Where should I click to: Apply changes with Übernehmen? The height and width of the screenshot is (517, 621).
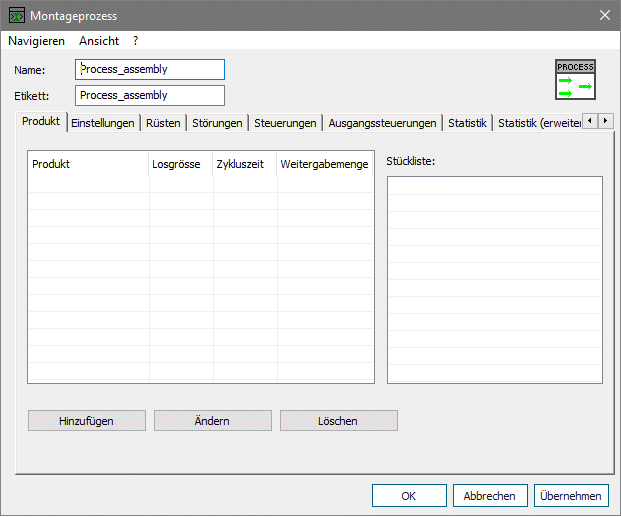571,496
